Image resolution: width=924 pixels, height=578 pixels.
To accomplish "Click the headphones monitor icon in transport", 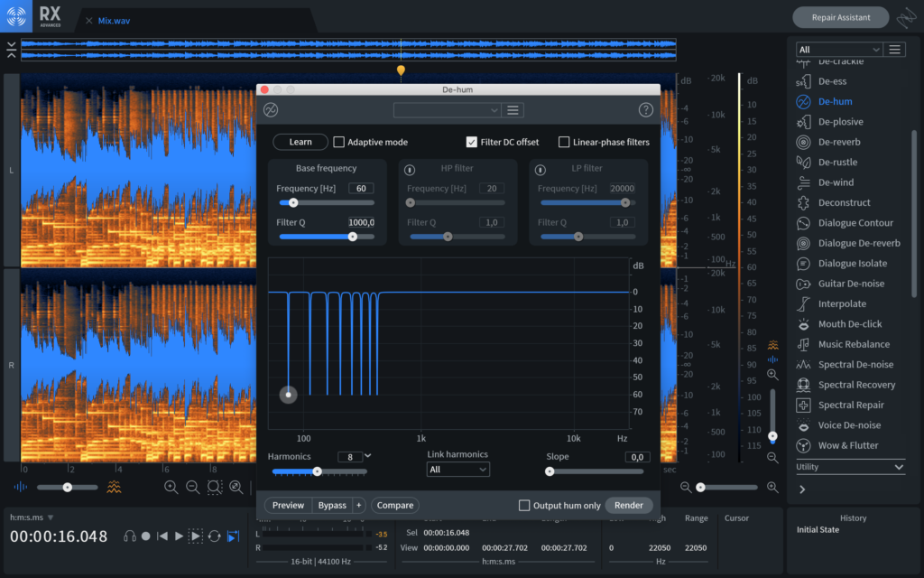I will tap(130, 536).
